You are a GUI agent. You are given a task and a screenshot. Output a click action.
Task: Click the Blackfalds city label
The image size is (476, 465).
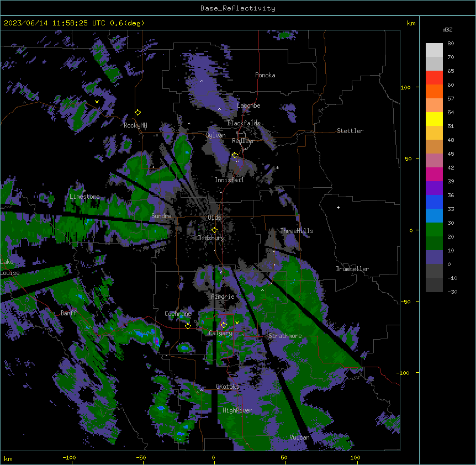(244, 123)
